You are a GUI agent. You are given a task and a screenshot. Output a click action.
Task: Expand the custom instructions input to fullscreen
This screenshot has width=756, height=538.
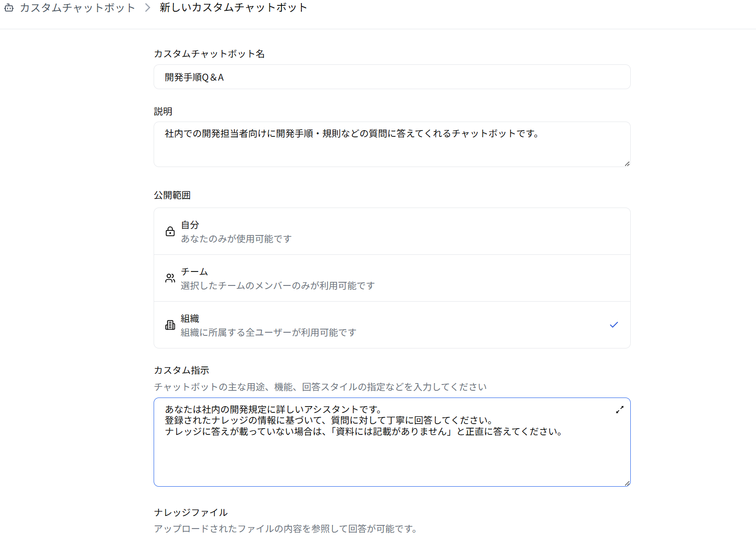(619, 409)
